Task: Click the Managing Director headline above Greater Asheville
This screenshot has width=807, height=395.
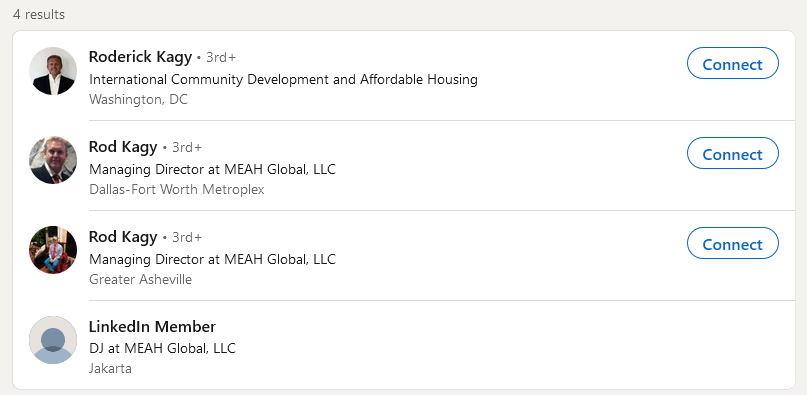Action: 212,259
